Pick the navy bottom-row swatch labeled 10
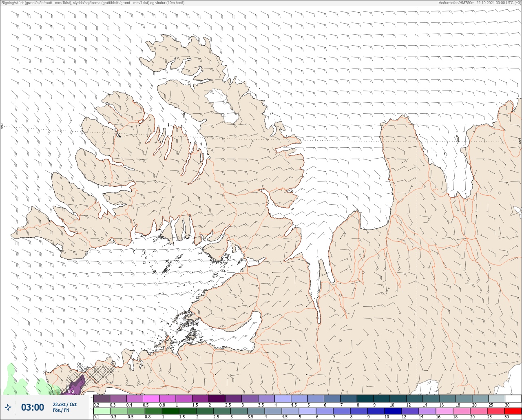Image resolution: width=522 pixels, height=420 pixels. 393,411
